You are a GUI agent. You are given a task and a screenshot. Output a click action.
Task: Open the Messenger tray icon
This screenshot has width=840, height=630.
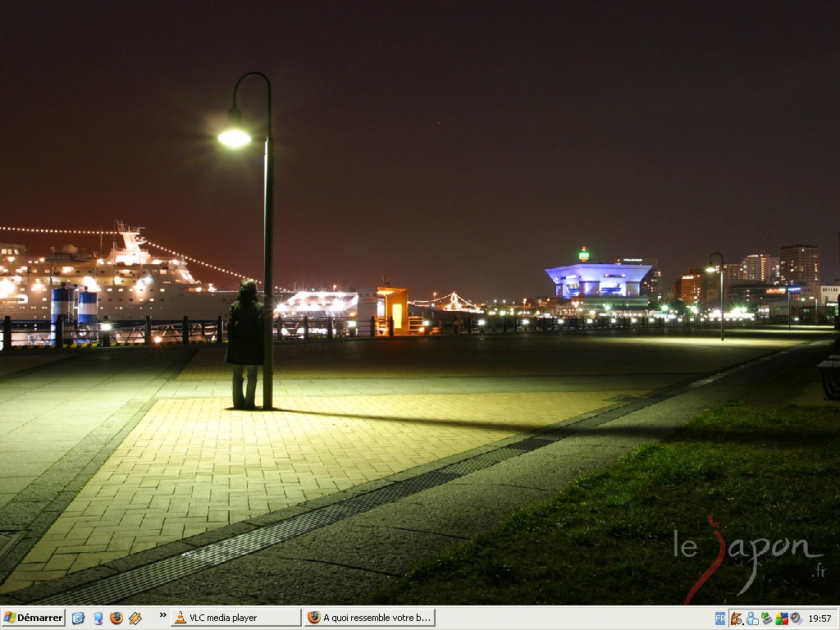pyautogui.click(x=752, y=619)
